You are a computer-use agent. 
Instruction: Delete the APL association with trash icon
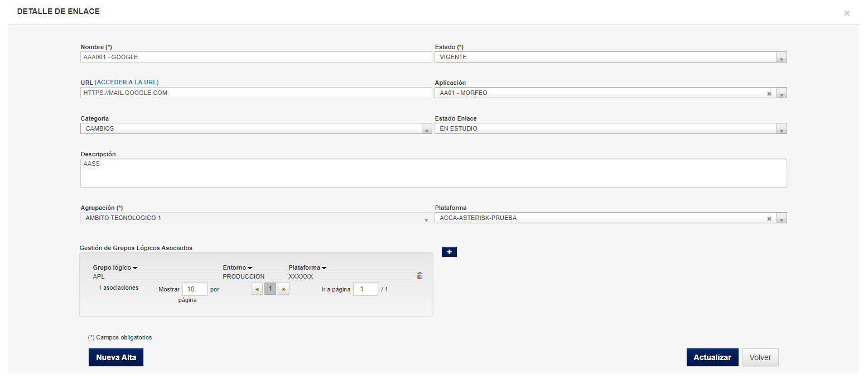419,276
